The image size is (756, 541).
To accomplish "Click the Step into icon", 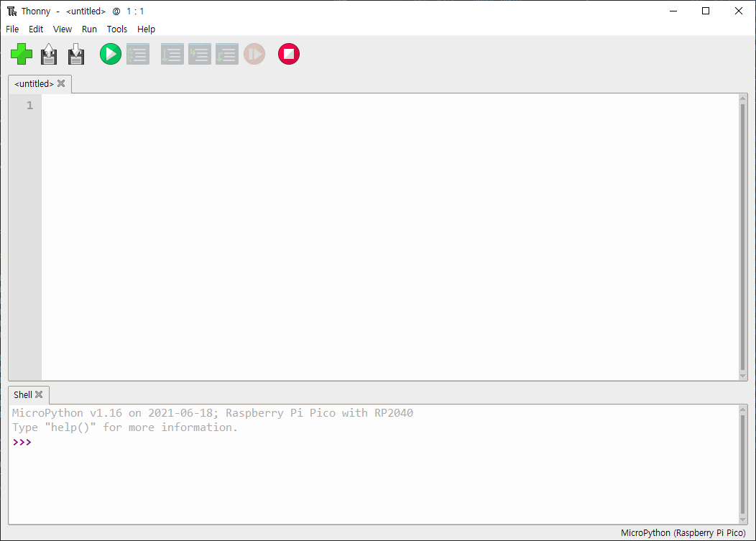I will tap(200, 54).
